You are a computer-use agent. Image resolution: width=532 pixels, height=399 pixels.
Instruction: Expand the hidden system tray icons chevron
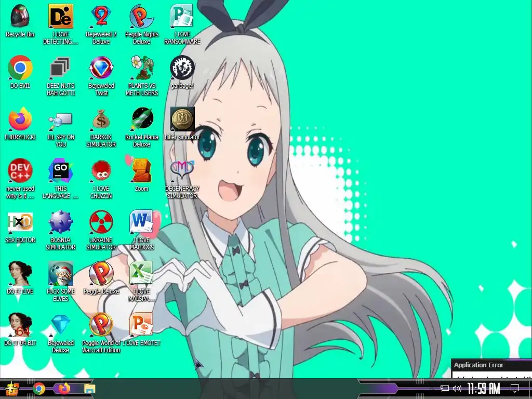[x=432, y=389]
